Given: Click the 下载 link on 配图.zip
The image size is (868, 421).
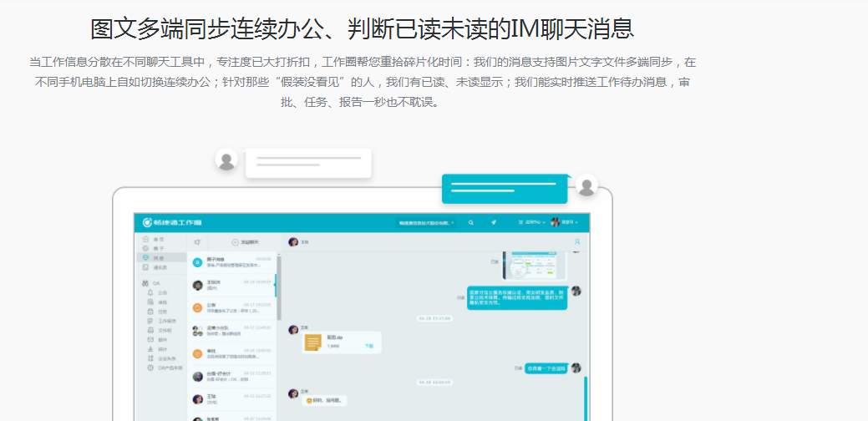Looking at the screenshot, I should pyautogui.click(x=368, y=345).
